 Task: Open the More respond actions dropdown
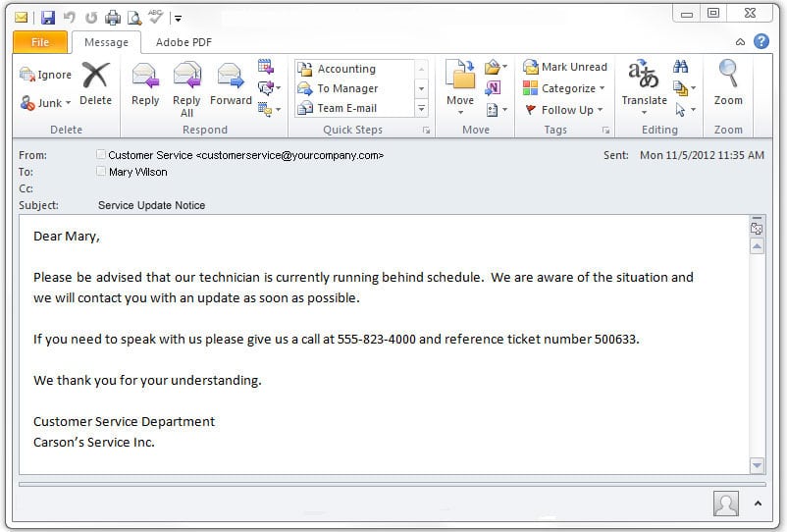(269, 108)
